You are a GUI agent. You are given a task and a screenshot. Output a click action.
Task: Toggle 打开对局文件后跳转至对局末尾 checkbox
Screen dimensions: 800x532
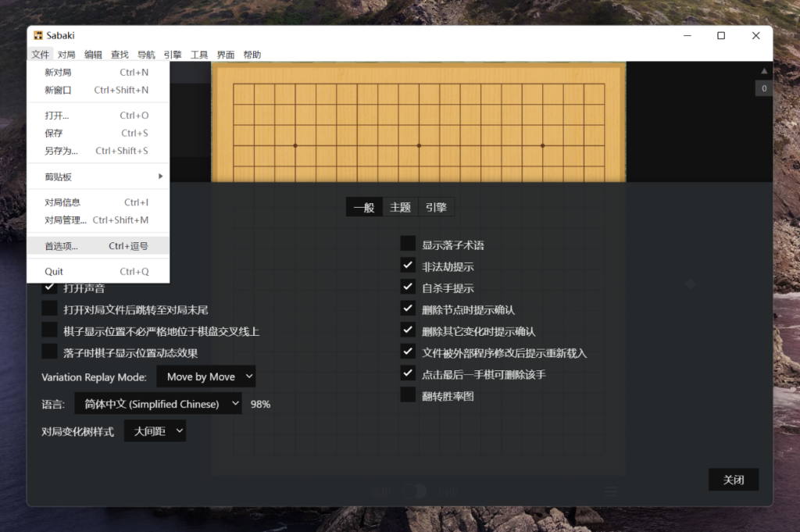49,308
